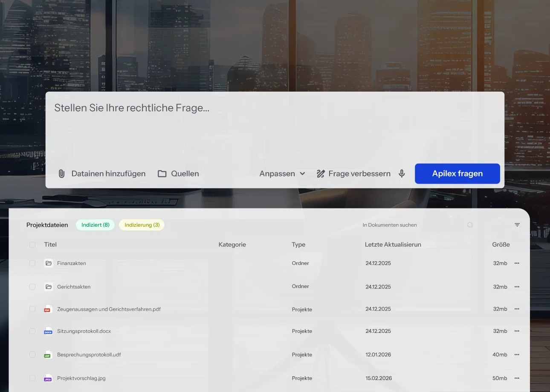Open more options for Sitzungsprotokoll.docx row
The image size is (550, 392).
pos(517,331)
